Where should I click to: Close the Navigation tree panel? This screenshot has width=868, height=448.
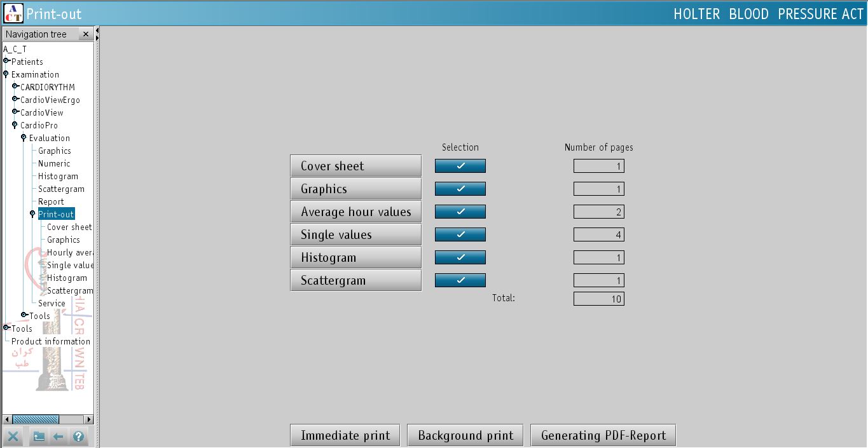[x=86, y=34]
